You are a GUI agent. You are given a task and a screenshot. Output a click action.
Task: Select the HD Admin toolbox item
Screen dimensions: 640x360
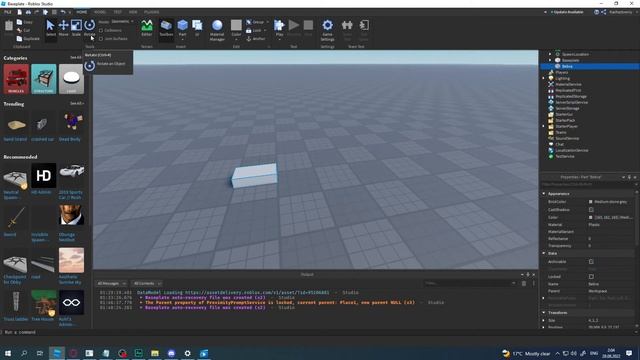pos(44,176)
